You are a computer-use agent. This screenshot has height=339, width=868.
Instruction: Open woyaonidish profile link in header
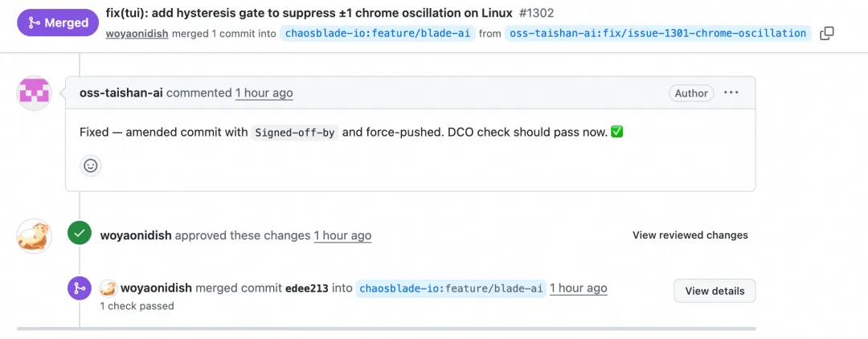pos(137,34)
